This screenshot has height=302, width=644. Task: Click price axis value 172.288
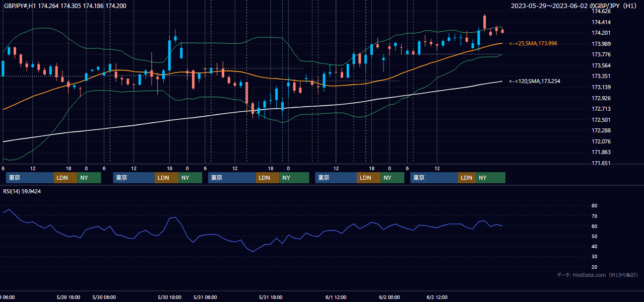601,130
